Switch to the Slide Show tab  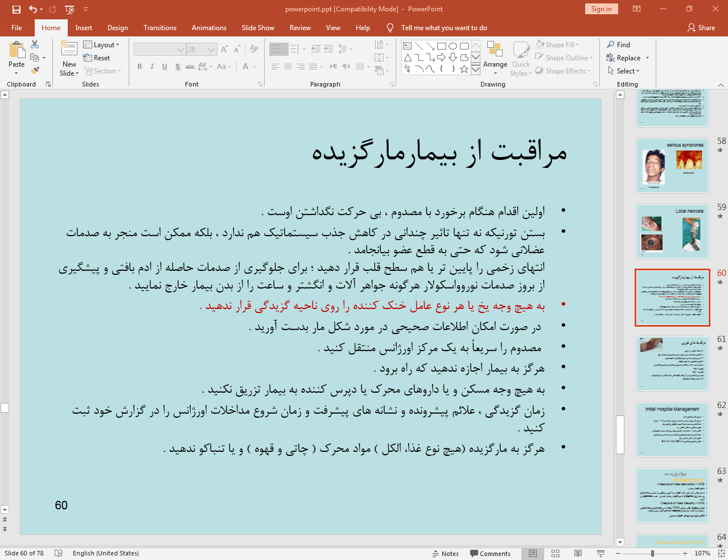pyautogui.click(x=257, y=28)
